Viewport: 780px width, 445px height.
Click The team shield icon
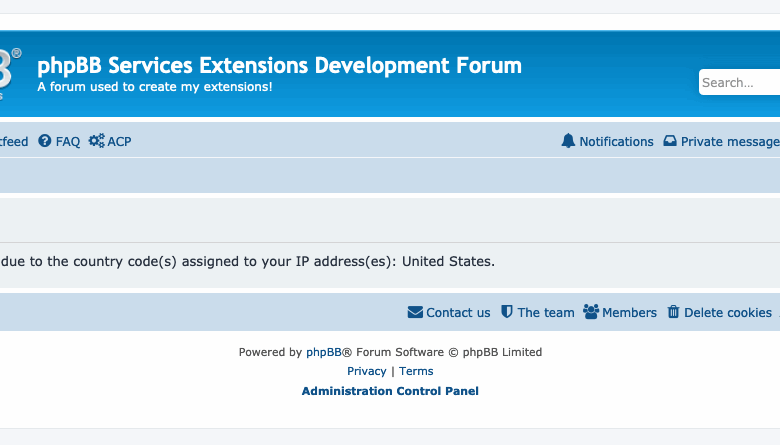(507, 312)
